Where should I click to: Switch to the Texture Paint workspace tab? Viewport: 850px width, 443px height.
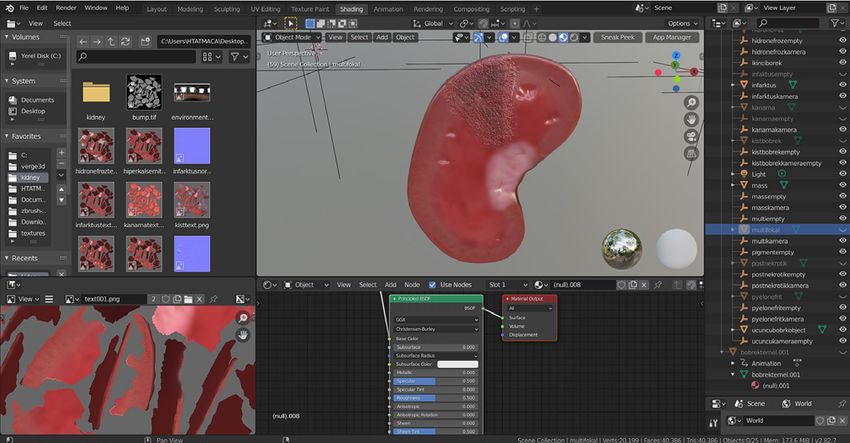point(310,9)
